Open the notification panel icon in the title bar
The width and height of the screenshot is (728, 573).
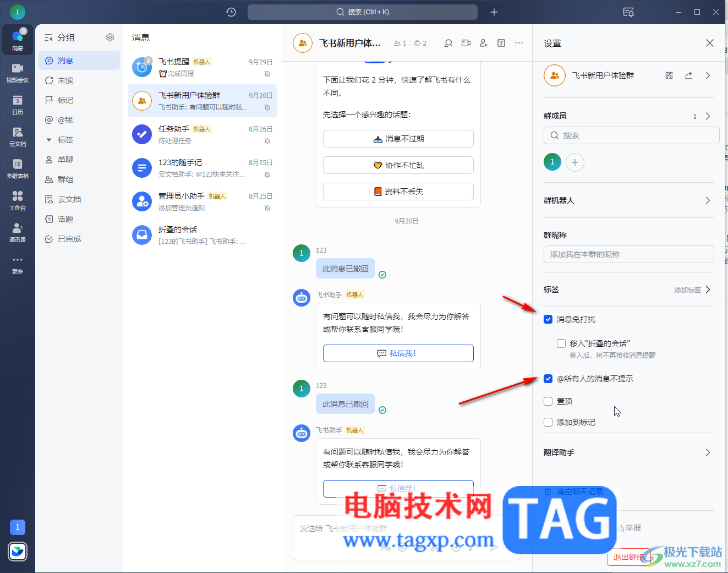pos(628,12)
